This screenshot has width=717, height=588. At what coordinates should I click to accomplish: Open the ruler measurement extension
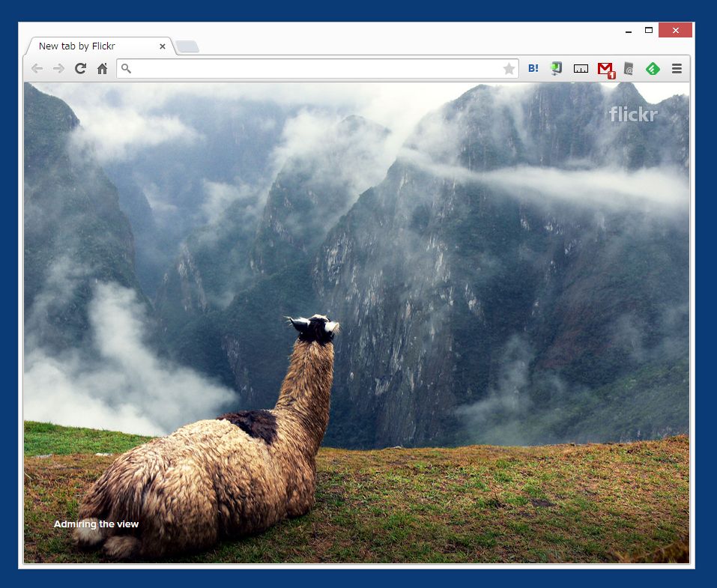click(x=581, y=69)
